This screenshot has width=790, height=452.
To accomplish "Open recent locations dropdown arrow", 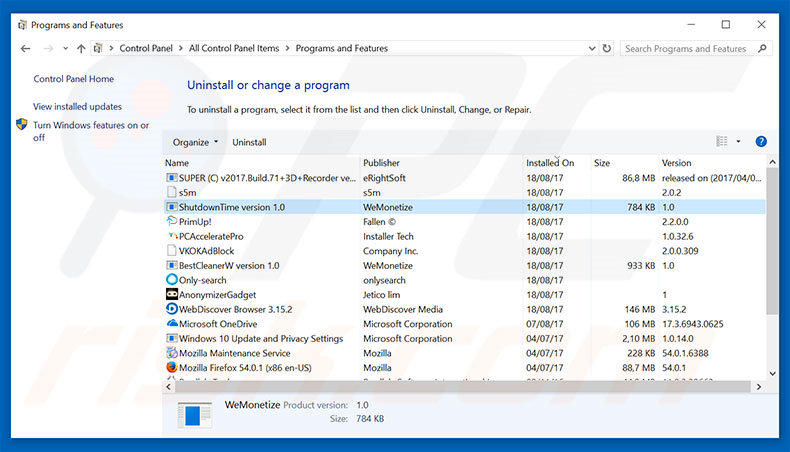I will point(63,48).
